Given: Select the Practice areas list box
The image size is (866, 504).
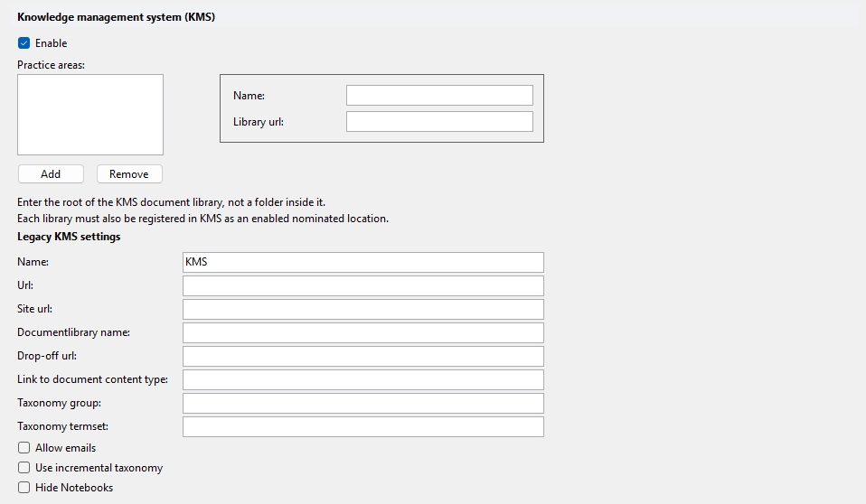Looking at the screenshot, I should [x=90, y=115].
